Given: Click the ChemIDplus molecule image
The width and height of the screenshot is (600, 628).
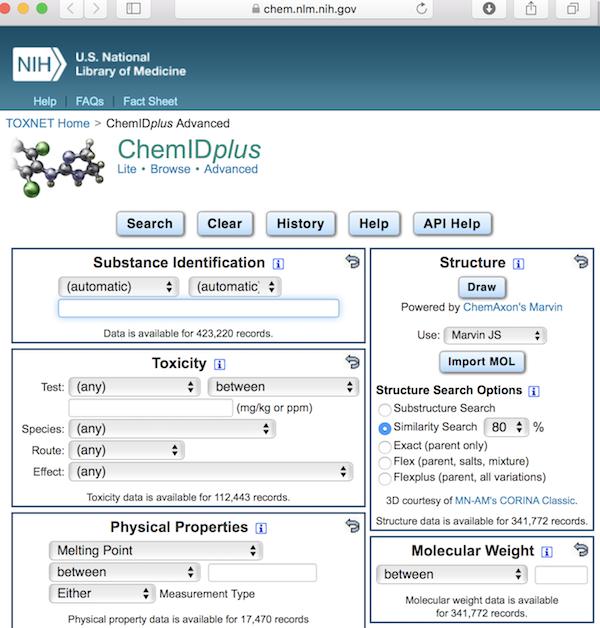Looking at the screenshot, I should tap(58, 167).
